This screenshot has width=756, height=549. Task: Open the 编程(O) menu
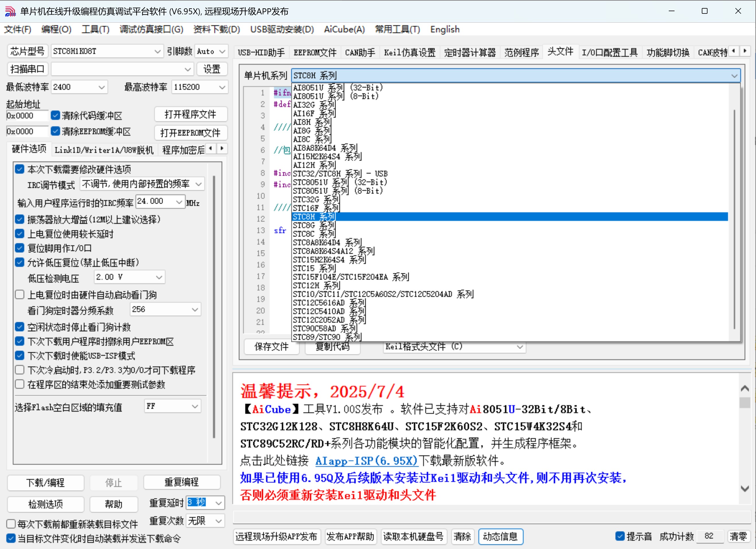coord(56,29)
